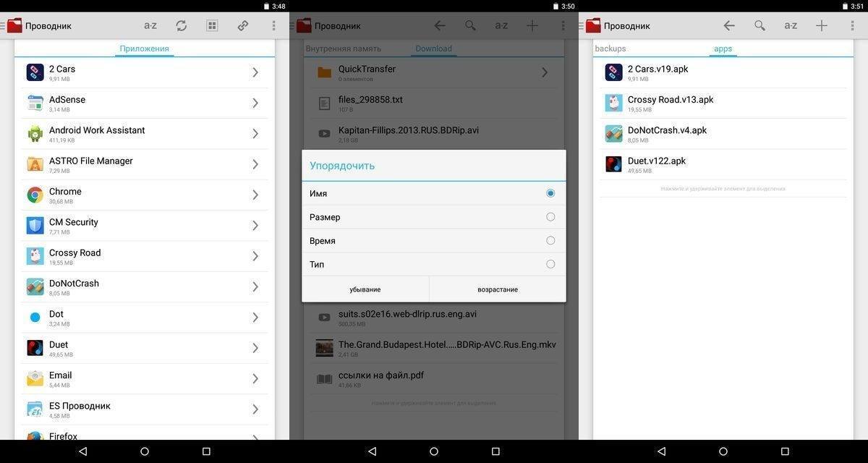The width and height of the screenshot is (868, 463).
Task: Tap the CM Security shield icon
Action: [35, 225]
